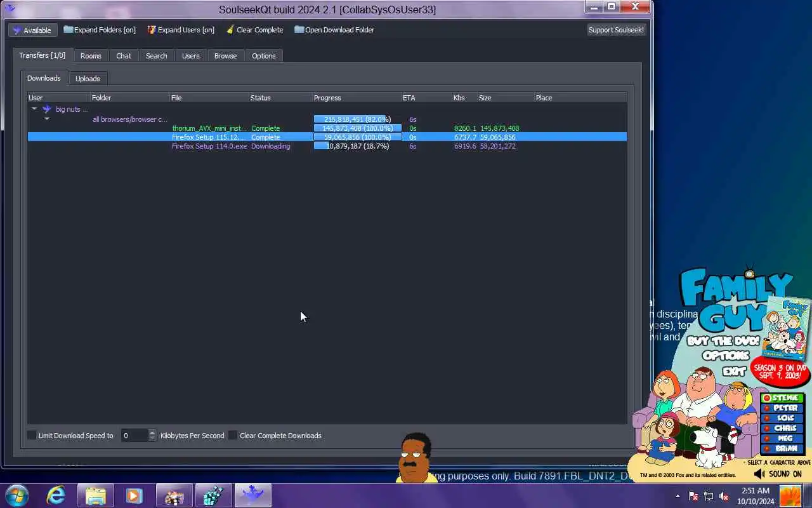Select the Uploads sub-tab
Image resolution: width=812 pixels, height=508 pixels.
(88, 79)
